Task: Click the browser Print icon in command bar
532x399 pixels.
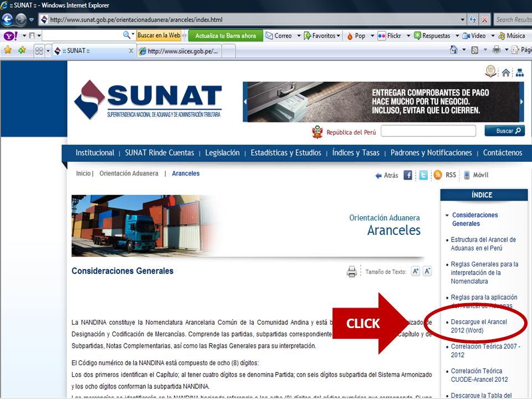Action: 497,50
